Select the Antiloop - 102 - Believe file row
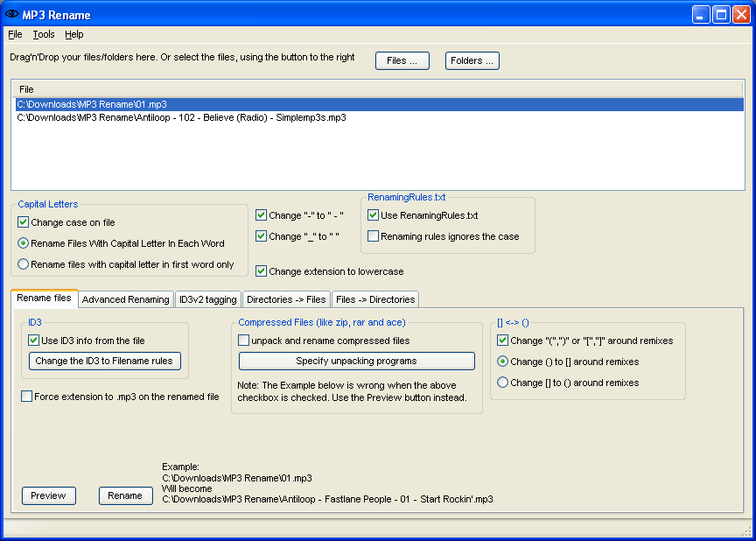Image resolution: width=756 pixels, height=541 pixels. pos(380,117)
